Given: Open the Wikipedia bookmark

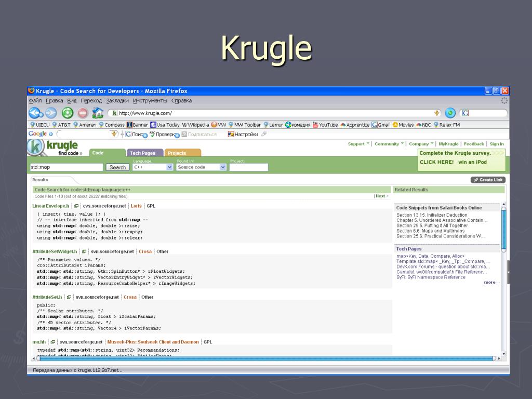Looking at the screenshot, I should 195,125.
